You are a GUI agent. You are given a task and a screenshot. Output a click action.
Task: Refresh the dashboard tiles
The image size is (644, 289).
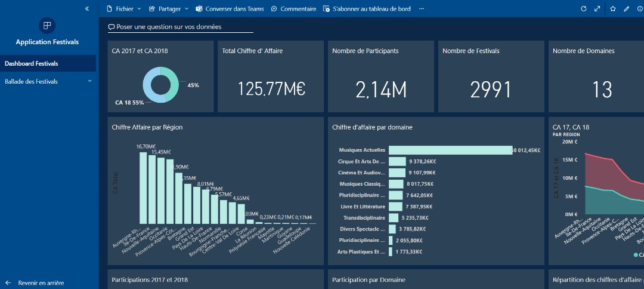coord(584,9)
